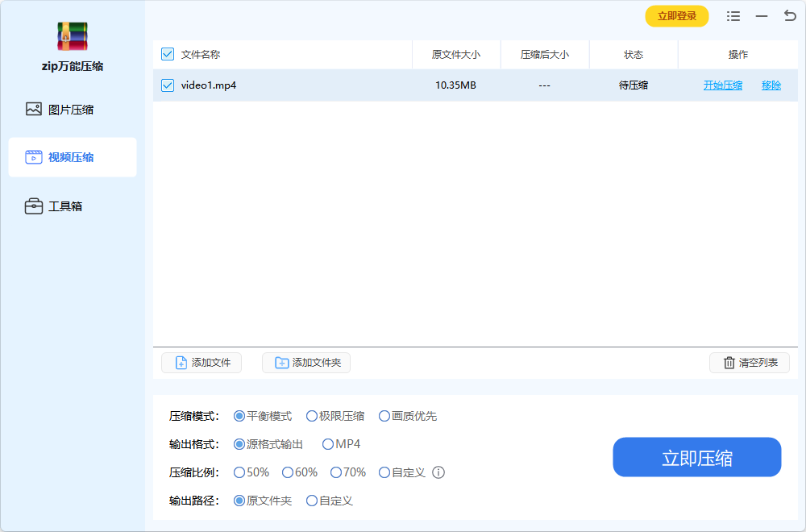Click the back arrow icon in title bar
The height and width of the screenshot is (532, 806).
point(790,16)
